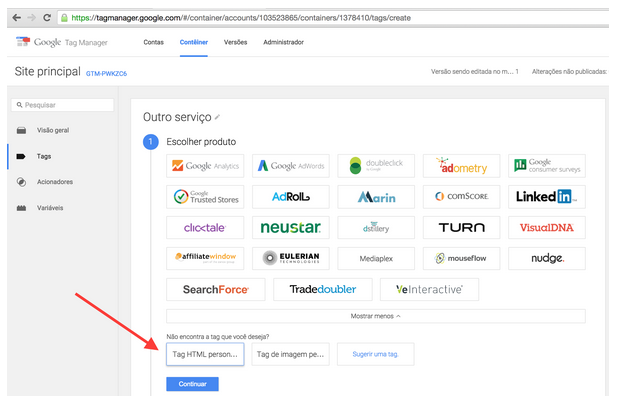The image size is (623, 408).
Task: Switch to the Contêiner tab
Action: click(193, 42)
